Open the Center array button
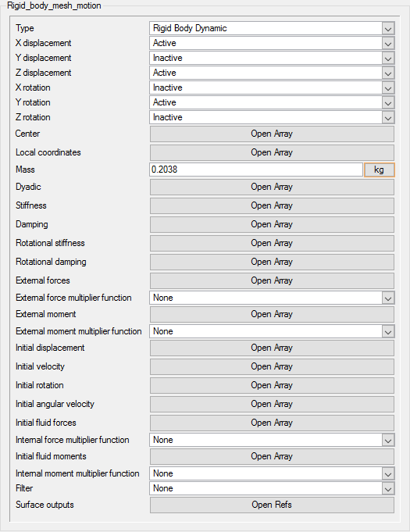This screenshot has height=532, width=410. click(272, 134)
